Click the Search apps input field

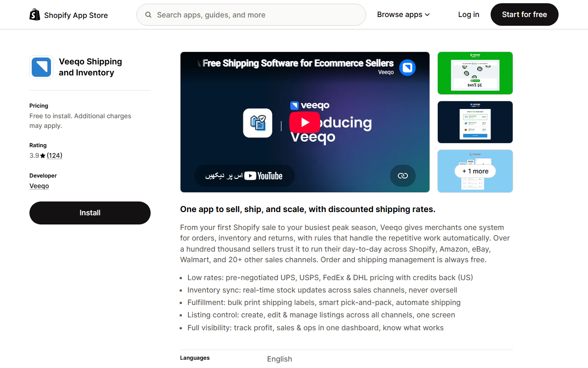(251, 15)
